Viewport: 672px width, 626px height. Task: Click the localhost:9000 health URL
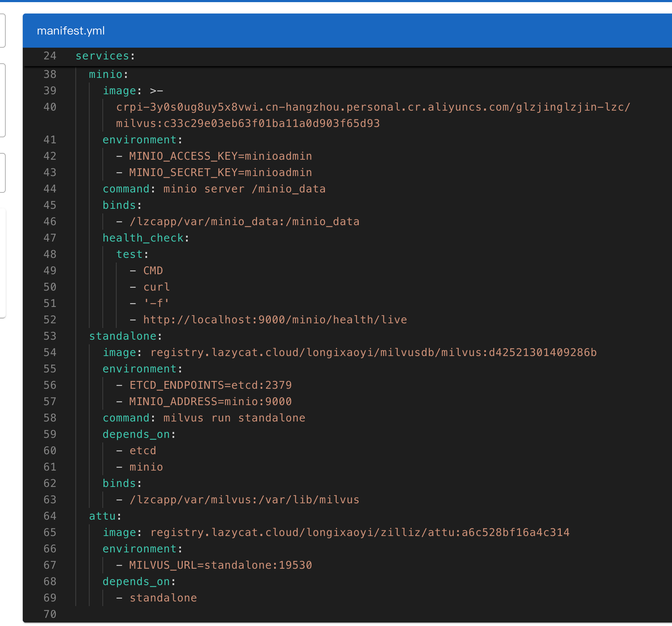tap(275, 320)
